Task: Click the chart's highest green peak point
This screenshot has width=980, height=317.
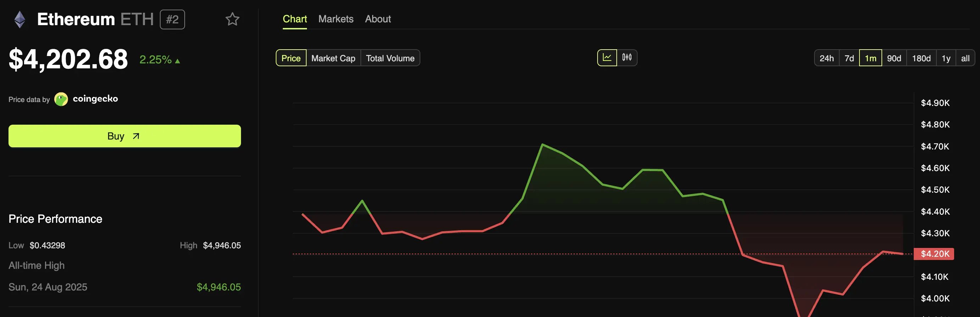Action: pyautogui.click(x=542, y=145)
